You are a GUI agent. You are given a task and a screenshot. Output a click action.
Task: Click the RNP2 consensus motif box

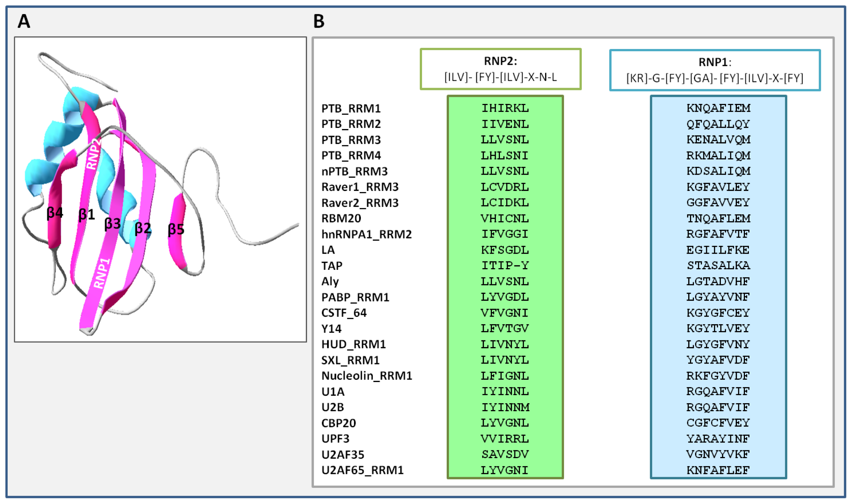[x=500, y=69]
